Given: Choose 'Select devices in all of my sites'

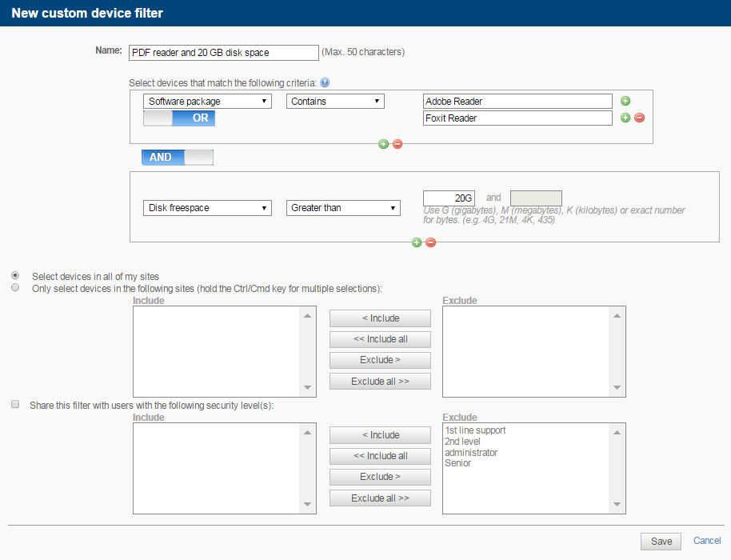Looking at the screenshot, I should (15, 275).
